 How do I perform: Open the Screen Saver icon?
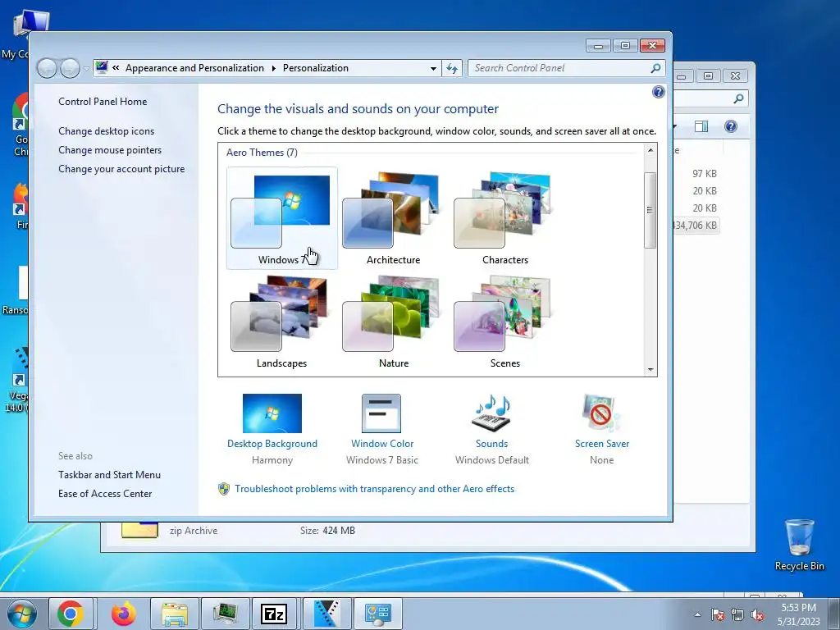601,413
